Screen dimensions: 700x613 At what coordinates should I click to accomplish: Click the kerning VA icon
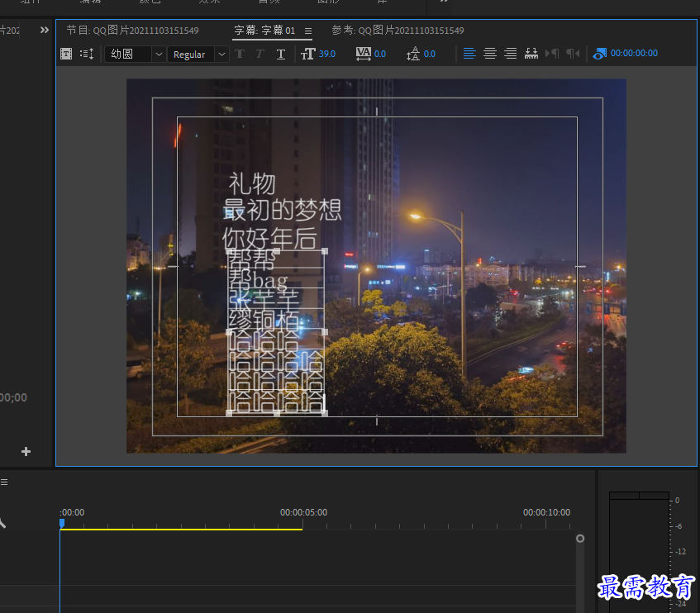click(x=364, y=54)
